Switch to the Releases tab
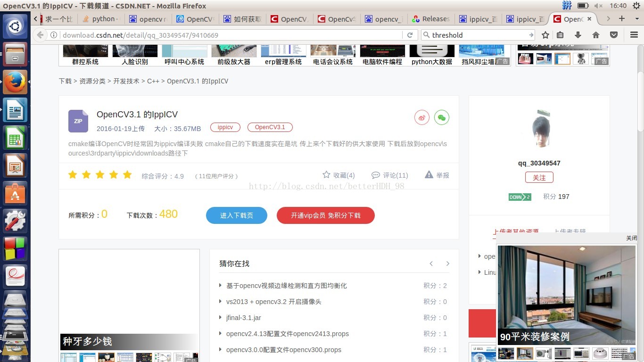 [x=430, y=19]
